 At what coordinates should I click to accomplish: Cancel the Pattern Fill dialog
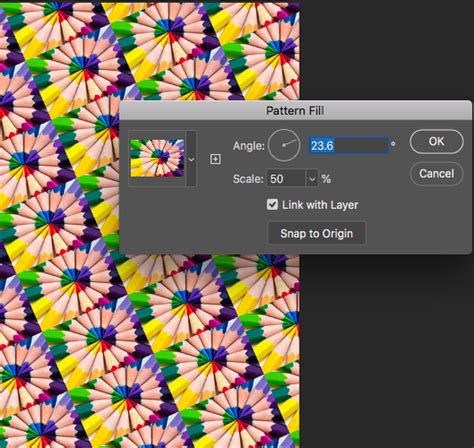(436, 173)
